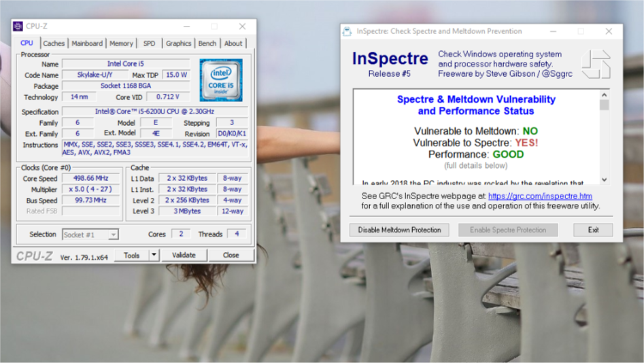
Task: Click Disable Meltdown Protection button
Action: pos(399,230)
